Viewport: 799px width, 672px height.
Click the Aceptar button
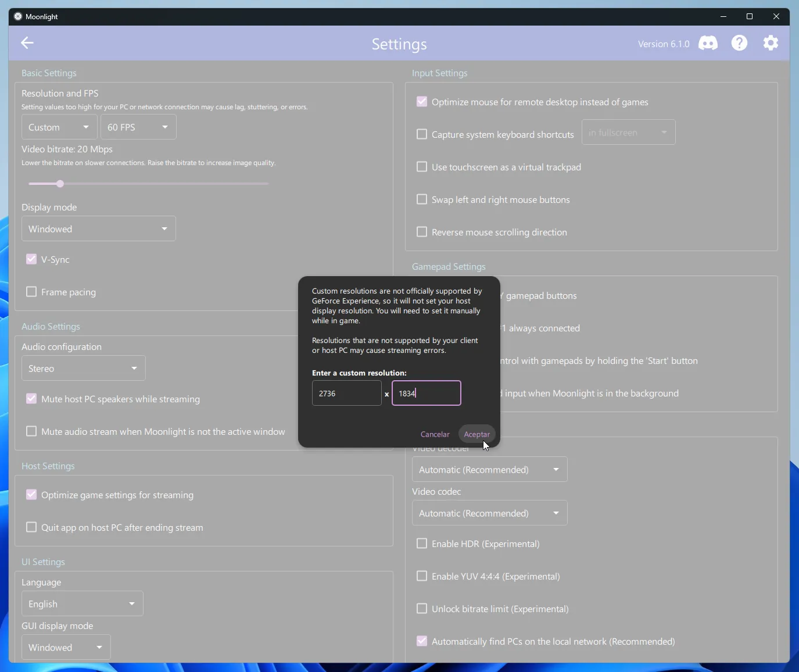pos(476,434)
